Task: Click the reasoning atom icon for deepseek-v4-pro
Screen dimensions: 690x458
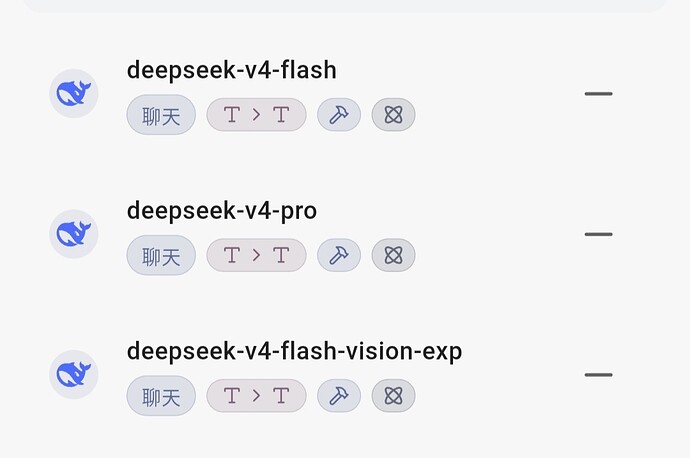Action: pos(393,255)
